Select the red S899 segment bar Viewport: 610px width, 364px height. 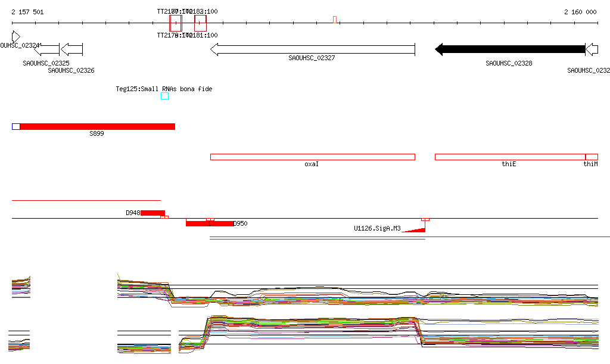97,126
